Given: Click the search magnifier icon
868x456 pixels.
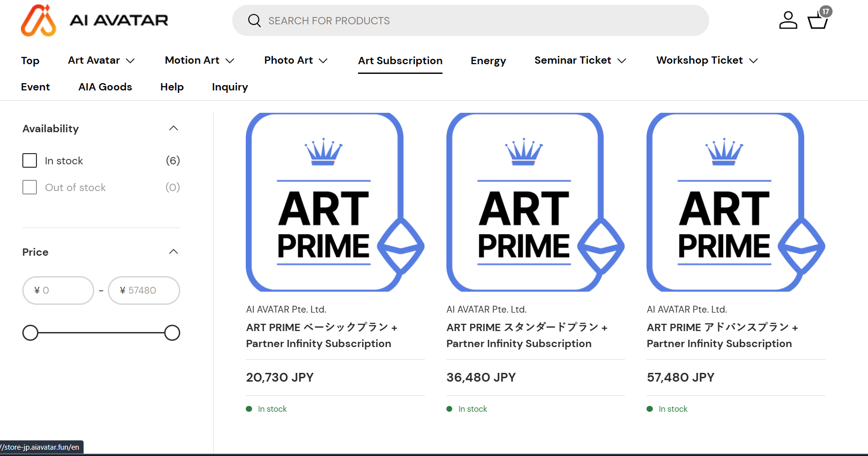Looking at the screenshot, I should tap(254, 20).
